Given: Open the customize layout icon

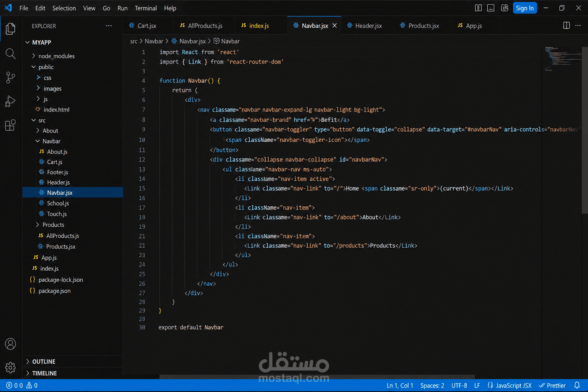Looking at the screenshot, I should (x=505, y=8).
